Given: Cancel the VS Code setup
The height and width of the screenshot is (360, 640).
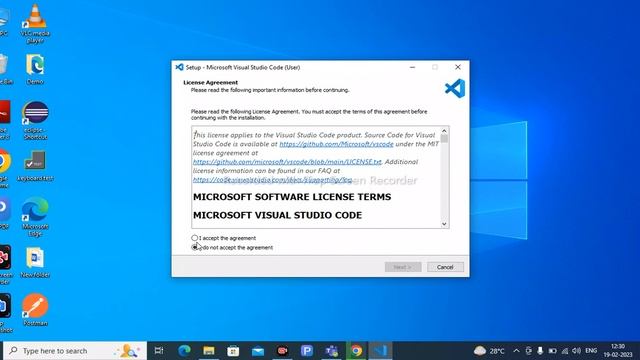Looking at the screenshot, I should point(445,267).
